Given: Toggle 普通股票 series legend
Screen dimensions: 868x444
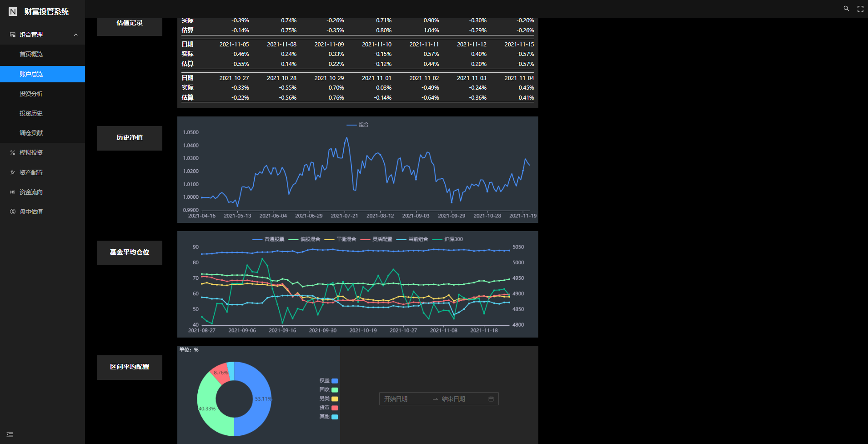Looking at the screenshot, I should (268, 239).
